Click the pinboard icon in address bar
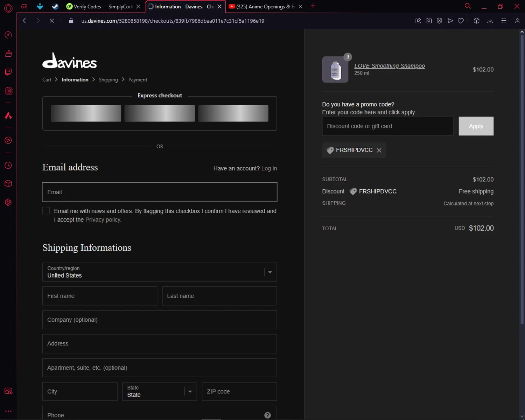 pos(418,21)
